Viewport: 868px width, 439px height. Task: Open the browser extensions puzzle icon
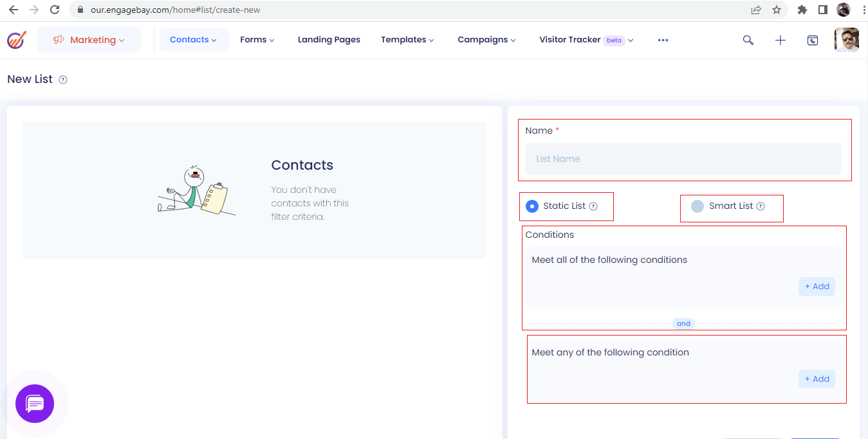coord(802,10)
